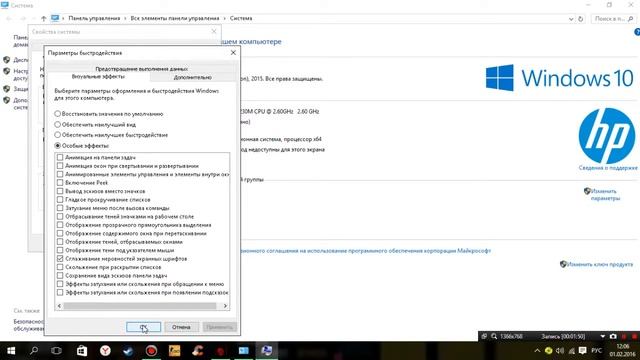Click the Control Panel search field
The width and height of the screenshot is (640, 360).
[x=613, y=19]
